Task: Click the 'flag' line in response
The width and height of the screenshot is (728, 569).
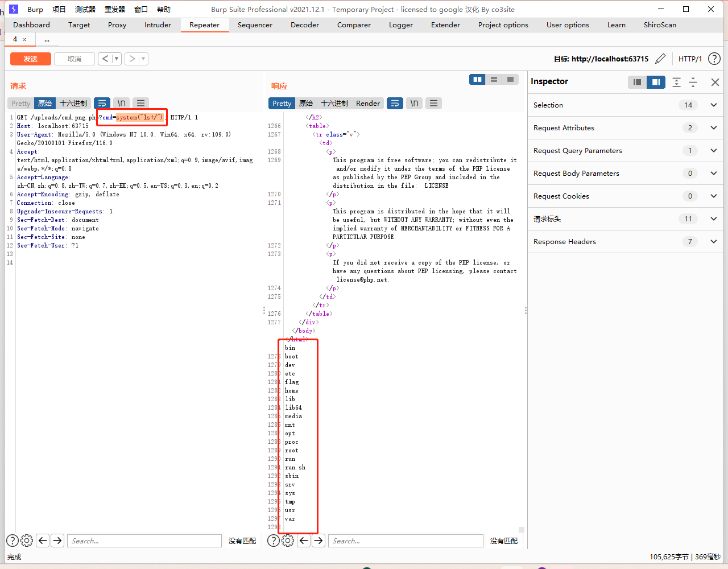Action: [x=292, y=382]
